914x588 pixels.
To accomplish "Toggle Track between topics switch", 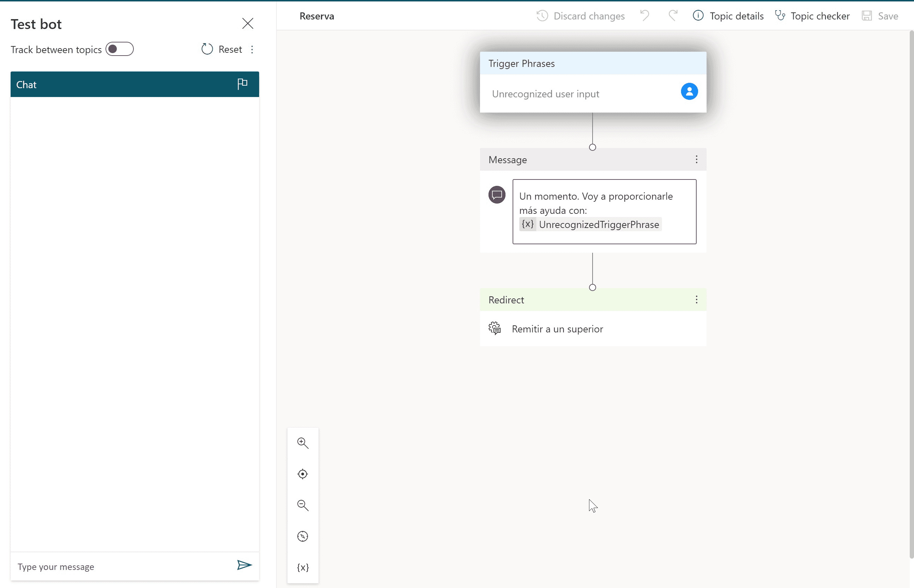I will coord(120,49).
